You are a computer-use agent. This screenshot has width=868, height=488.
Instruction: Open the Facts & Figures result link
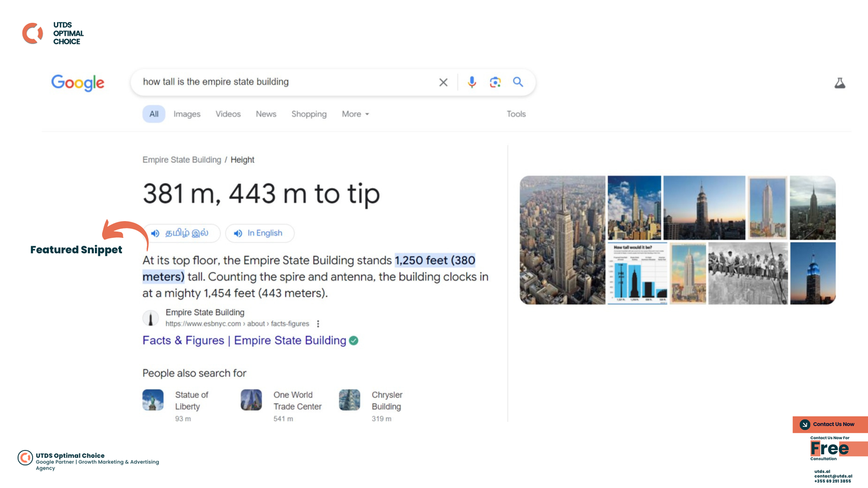pyautogui.click(x=244, y=341)
